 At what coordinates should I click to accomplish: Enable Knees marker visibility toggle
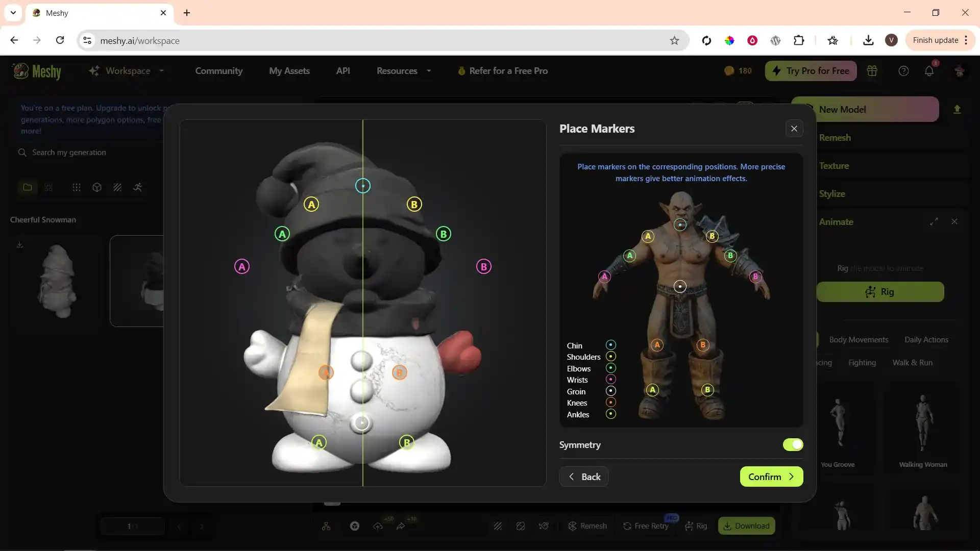point(610,403)
